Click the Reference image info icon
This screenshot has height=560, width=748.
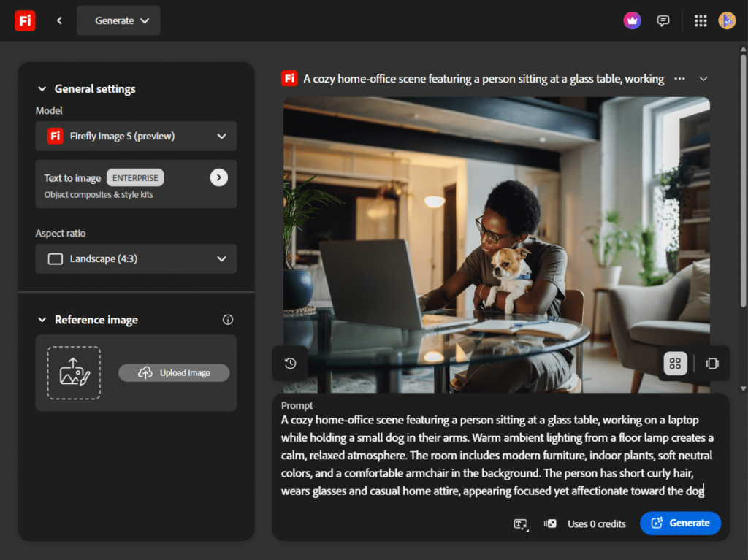pyautogui.click(x=228, y=320)
